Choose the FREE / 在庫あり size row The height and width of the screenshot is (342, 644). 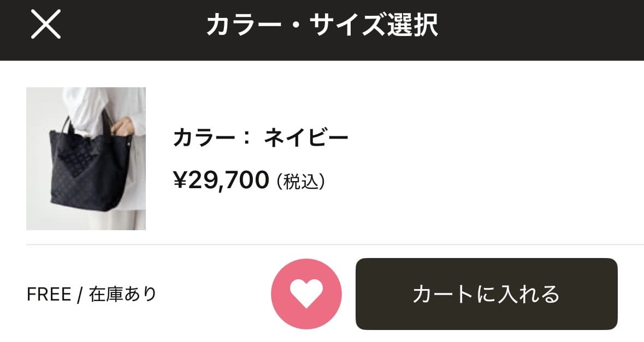tap(92, 295)
